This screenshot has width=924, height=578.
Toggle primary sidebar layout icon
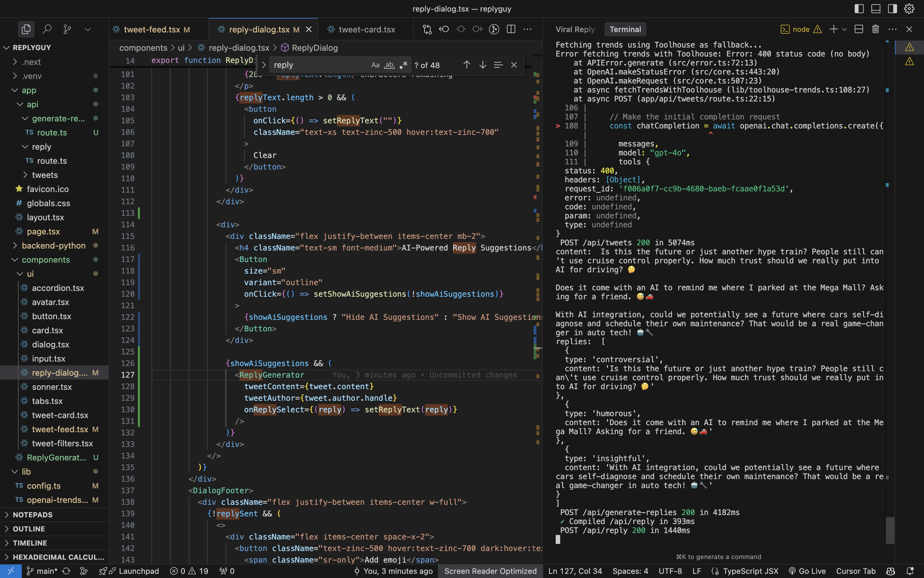[859, 8]
